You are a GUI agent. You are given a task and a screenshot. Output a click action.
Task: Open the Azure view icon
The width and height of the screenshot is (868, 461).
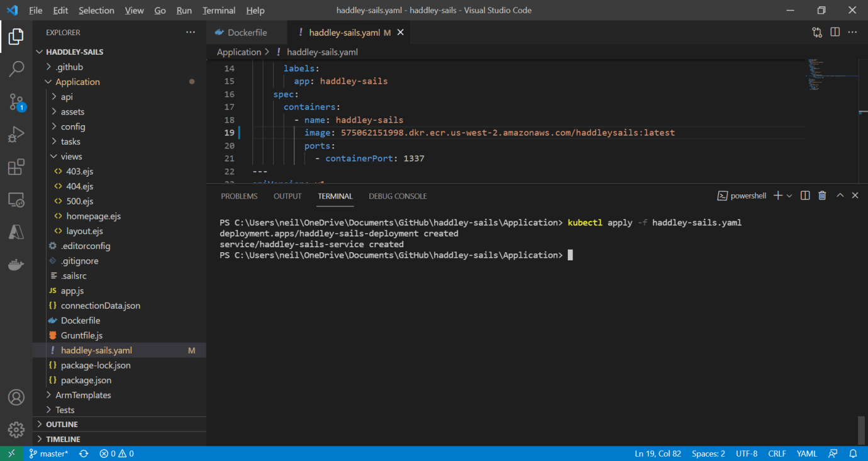pyautogui.click(x=16, y=232)
